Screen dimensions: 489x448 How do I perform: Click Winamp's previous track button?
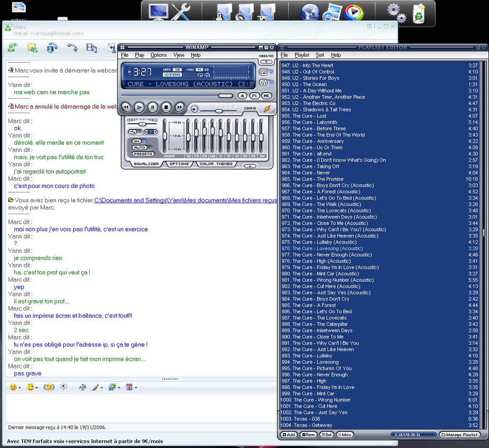126,107
